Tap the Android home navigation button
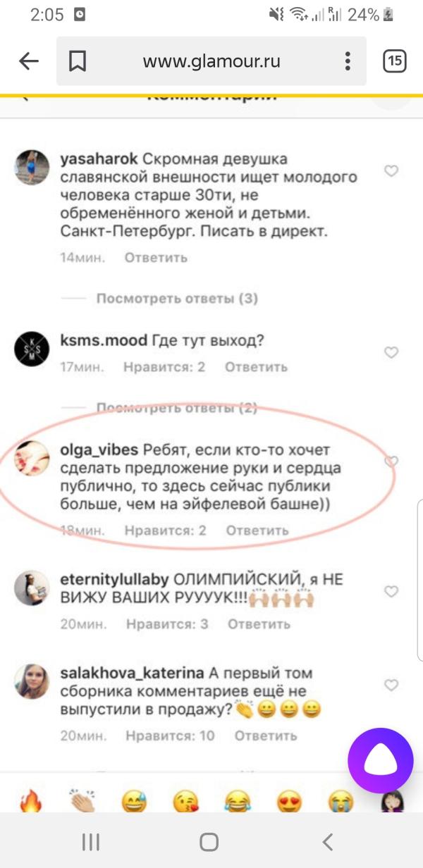Screen dimensions: 423x868 pyautogui.click(x=209, y=841)
